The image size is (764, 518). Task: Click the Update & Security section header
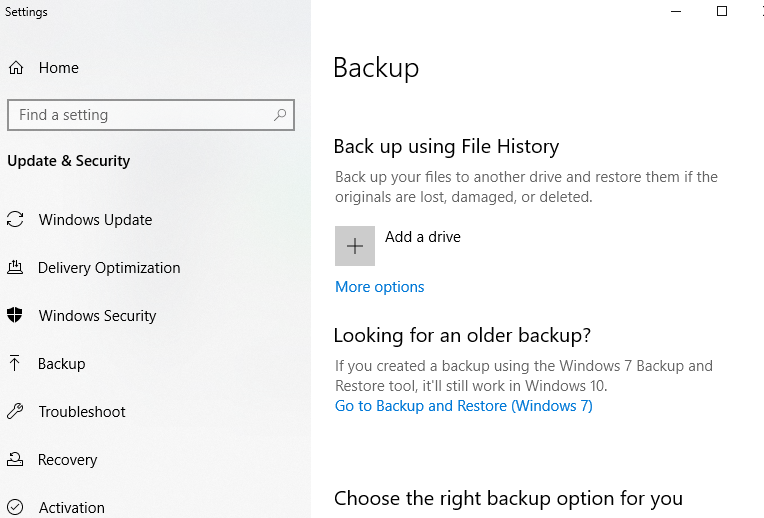[x=69, y=161]
